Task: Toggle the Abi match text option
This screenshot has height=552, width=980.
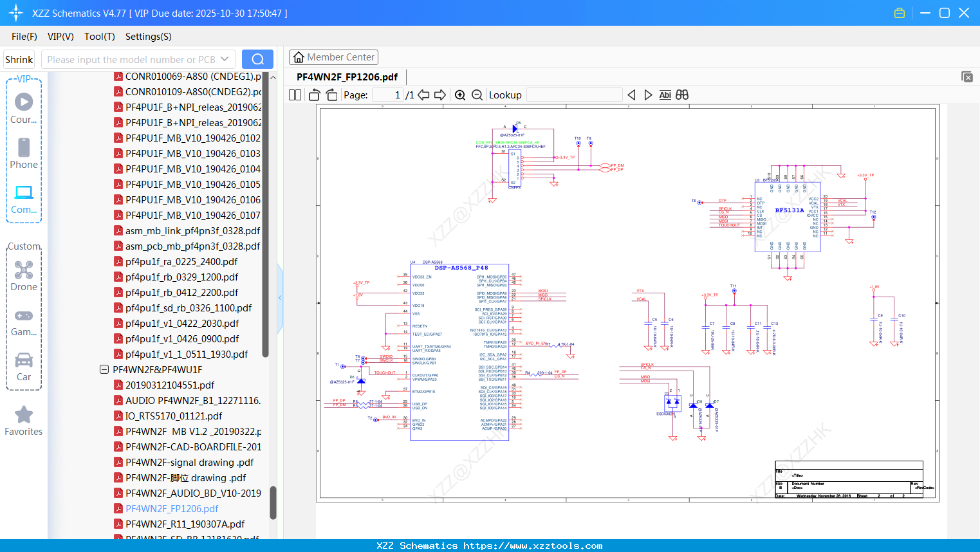Action: (x=665, y=95)
